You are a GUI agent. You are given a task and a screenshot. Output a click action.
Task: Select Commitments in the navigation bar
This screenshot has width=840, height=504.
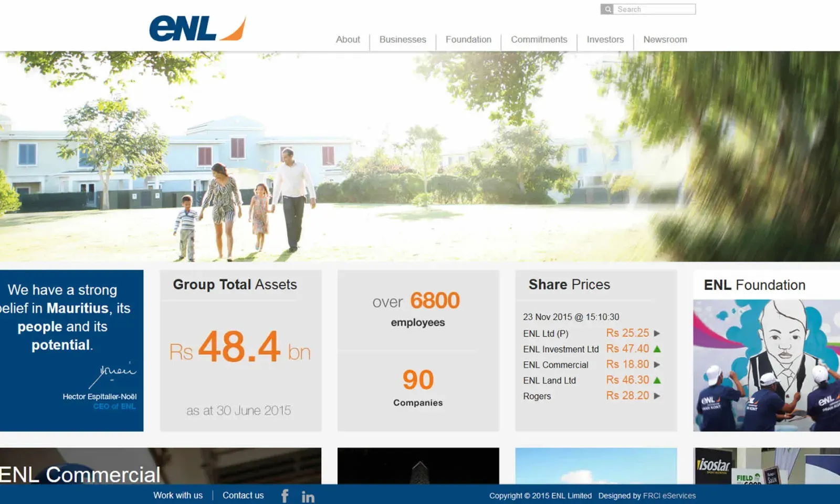[x=539, y=39]
